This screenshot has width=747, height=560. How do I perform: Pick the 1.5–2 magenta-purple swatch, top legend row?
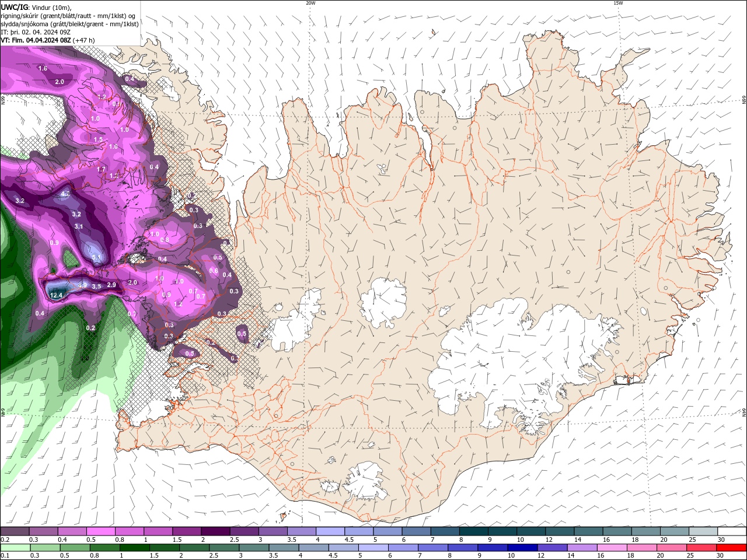coord(186,531)
